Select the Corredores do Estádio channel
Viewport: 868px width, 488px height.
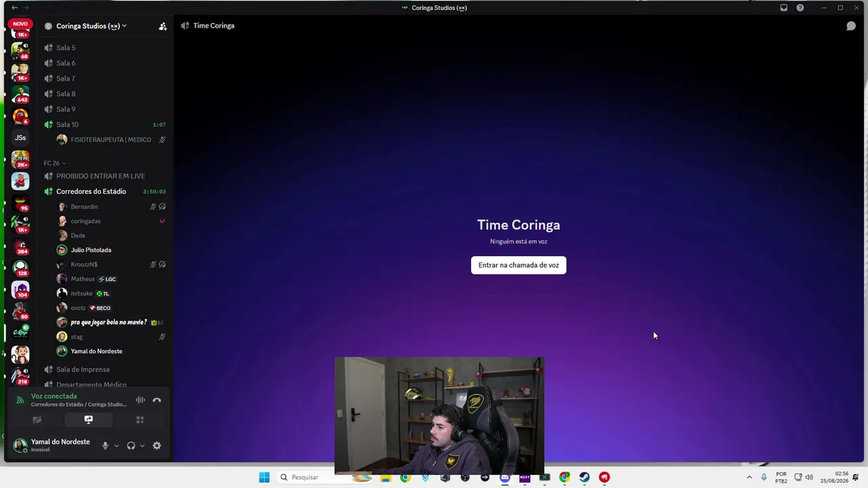105,192
